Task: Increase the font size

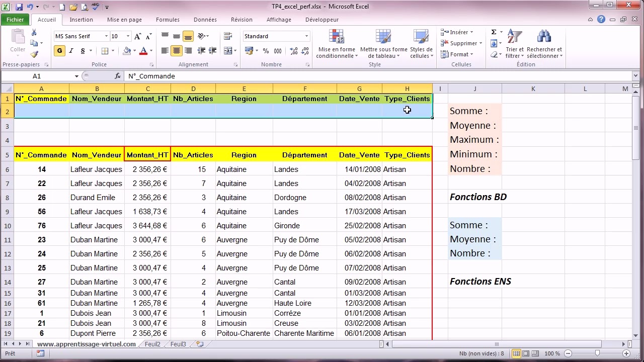Action: click(138, 36)
